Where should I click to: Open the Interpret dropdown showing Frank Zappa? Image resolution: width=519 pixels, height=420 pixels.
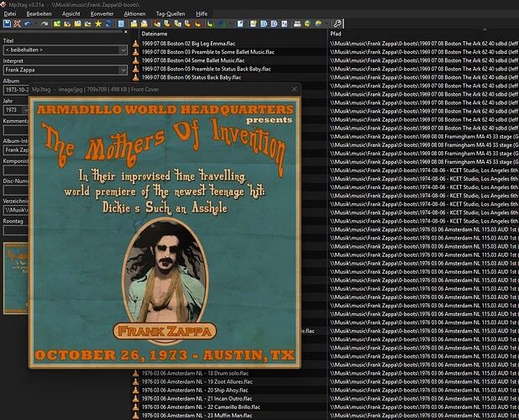click(x=123, y=70)
